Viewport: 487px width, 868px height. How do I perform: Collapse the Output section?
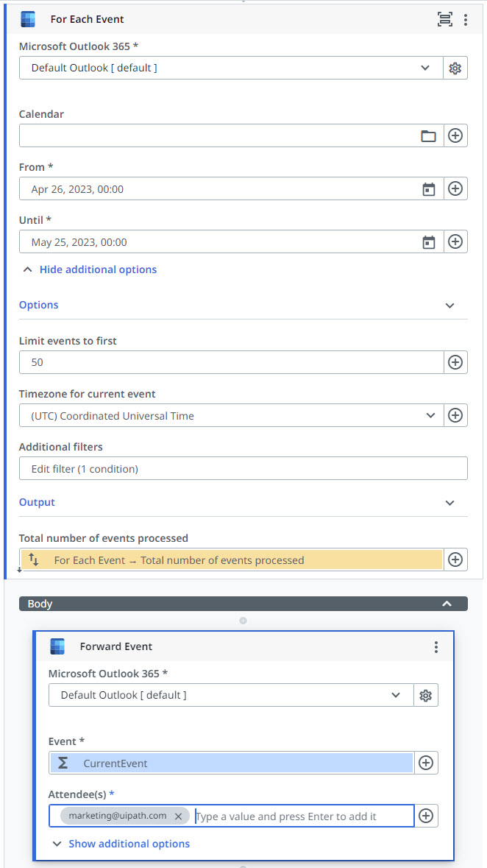(450, 503)
